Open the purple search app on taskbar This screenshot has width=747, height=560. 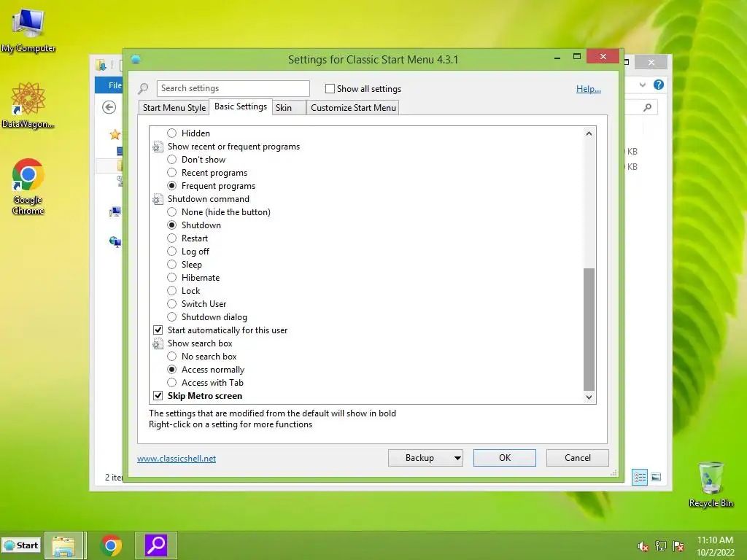coord(156,545)
